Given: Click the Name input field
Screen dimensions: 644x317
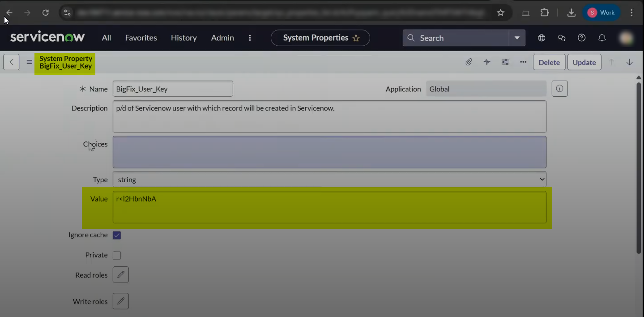Looking at the screenshot, I should coord(173,89).
